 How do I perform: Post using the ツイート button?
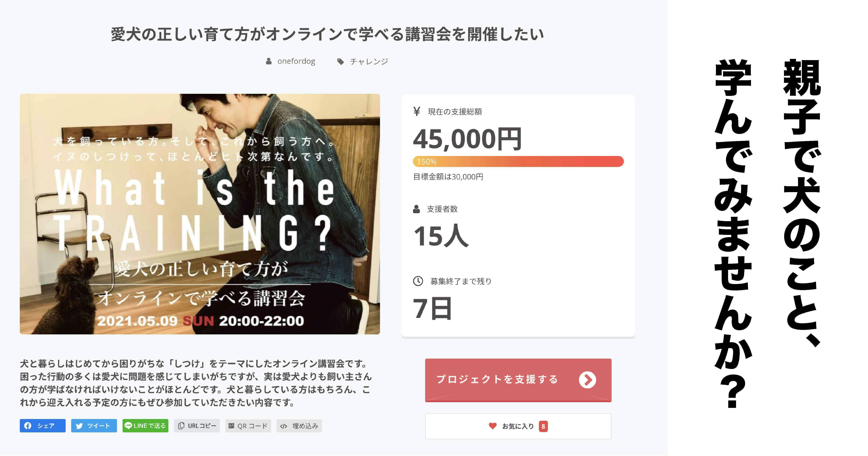click(94, 426)
